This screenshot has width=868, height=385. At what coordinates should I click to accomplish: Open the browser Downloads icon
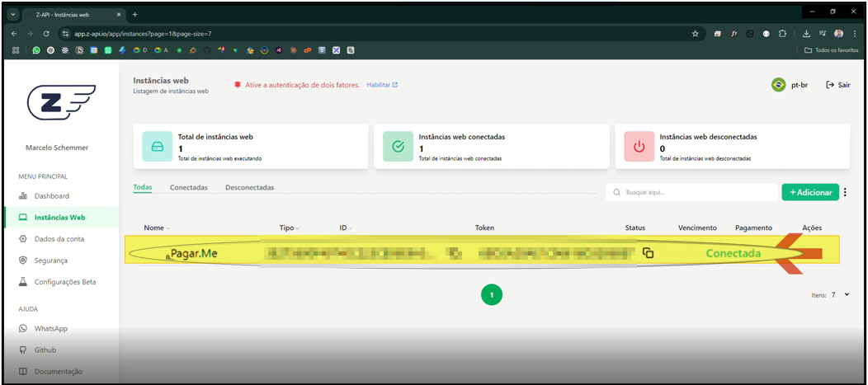807,34
